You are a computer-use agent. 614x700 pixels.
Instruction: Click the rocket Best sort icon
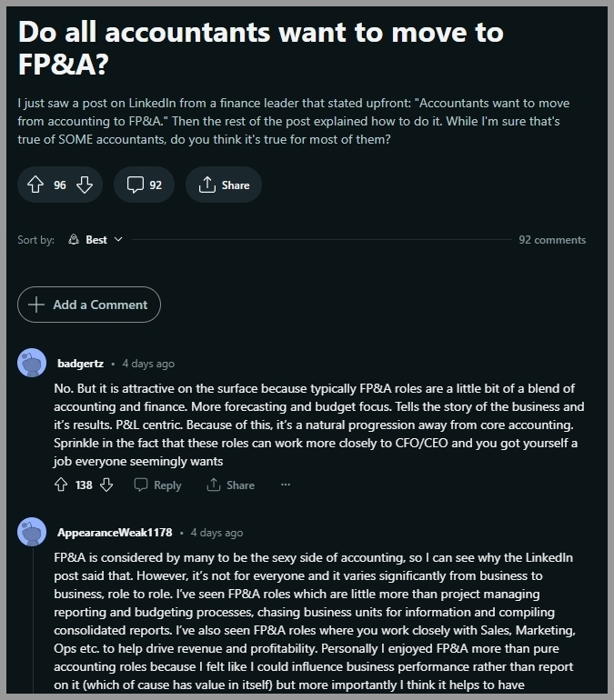pos(74,240)
